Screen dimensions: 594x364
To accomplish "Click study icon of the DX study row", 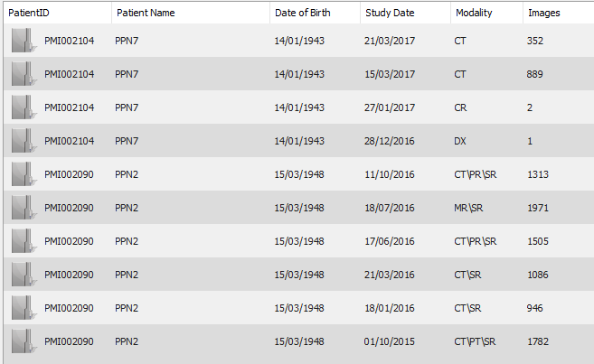I will pyautogui.click(x=24, y=141).
